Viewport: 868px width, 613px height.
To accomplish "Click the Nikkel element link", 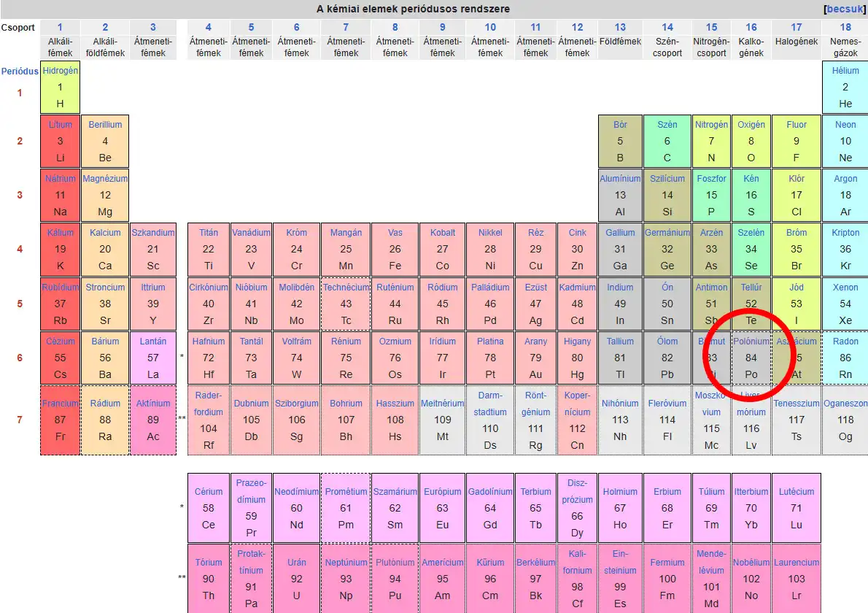I will [x=490, y=233].
